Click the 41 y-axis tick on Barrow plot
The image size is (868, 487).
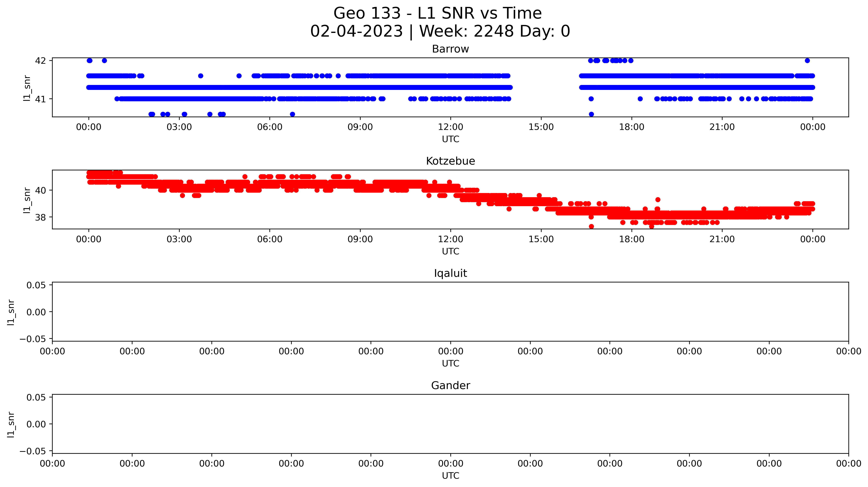click(40, 99)
